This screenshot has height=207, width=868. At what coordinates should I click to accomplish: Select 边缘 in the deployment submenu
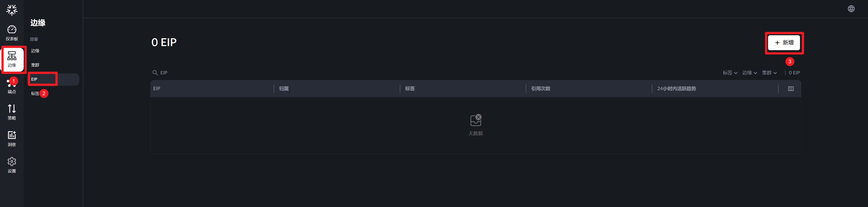pyautogui.click(x=35, y=51)
